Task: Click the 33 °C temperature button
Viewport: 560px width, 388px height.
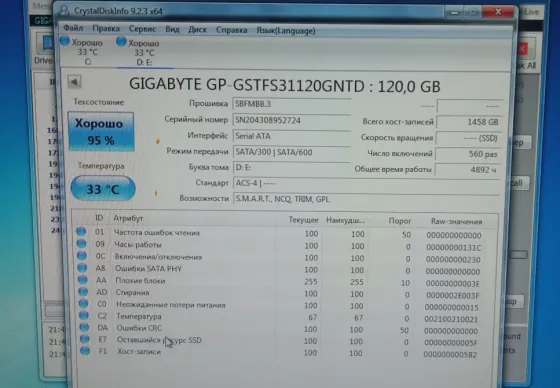Action: 103,189
